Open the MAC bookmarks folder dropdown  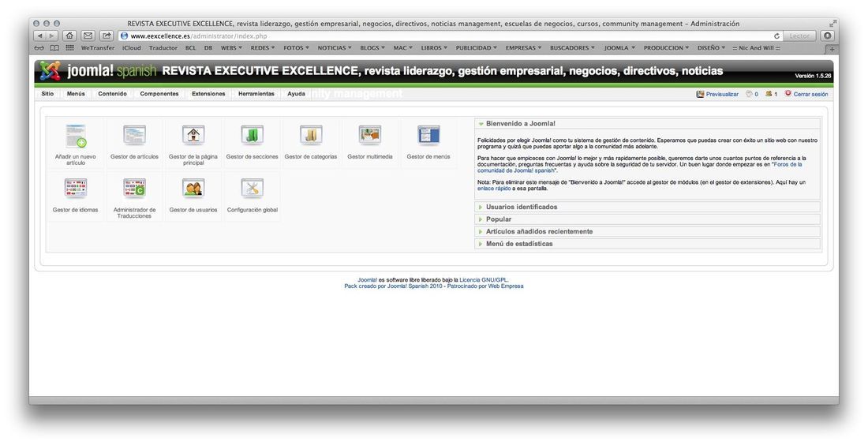pos(403,48)
